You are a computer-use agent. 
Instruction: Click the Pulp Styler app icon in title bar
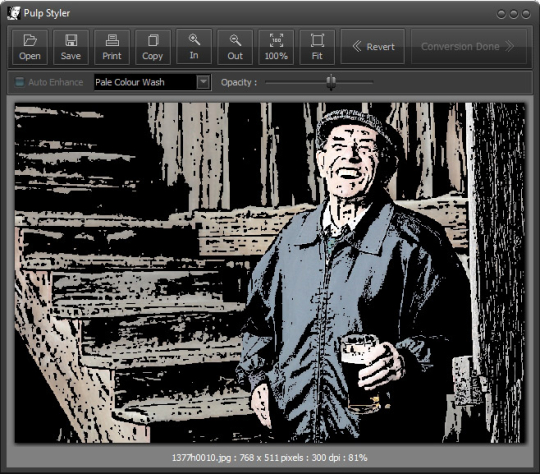coord(14,13)
